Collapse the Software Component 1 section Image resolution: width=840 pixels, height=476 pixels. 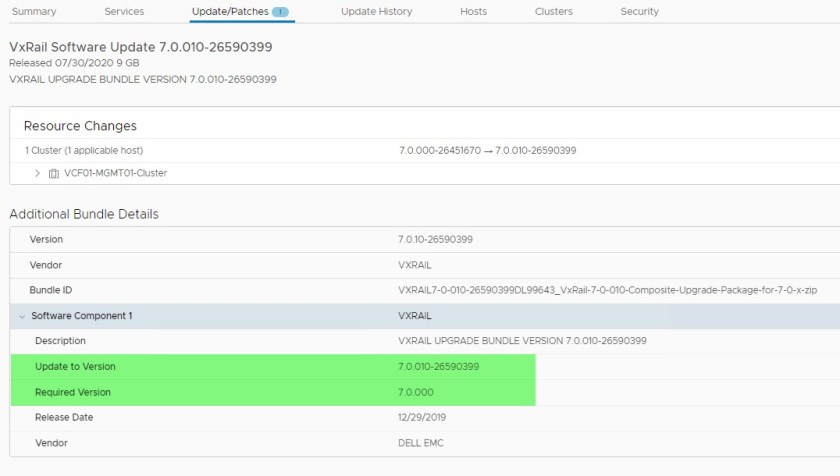22,316
